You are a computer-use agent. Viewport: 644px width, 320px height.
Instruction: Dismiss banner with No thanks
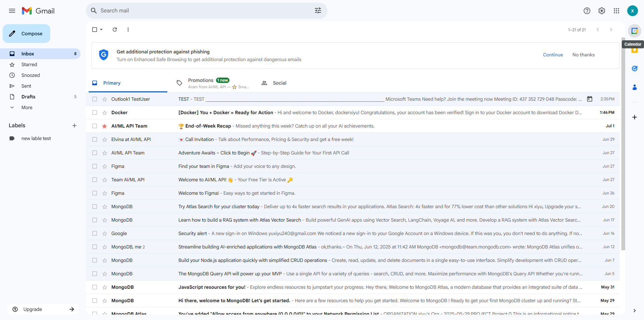click(x=583, y=55)
